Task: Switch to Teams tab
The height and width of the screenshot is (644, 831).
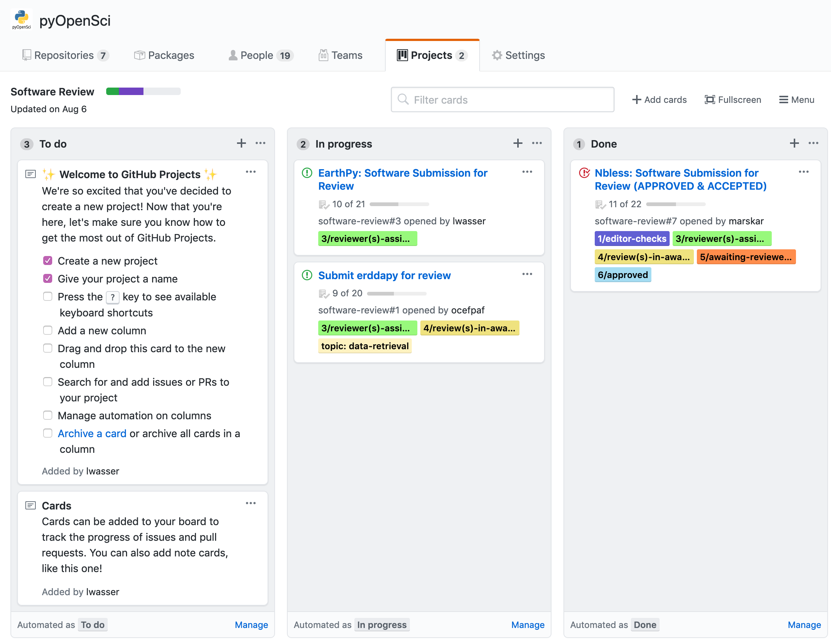Action: (x=341, y=56)
